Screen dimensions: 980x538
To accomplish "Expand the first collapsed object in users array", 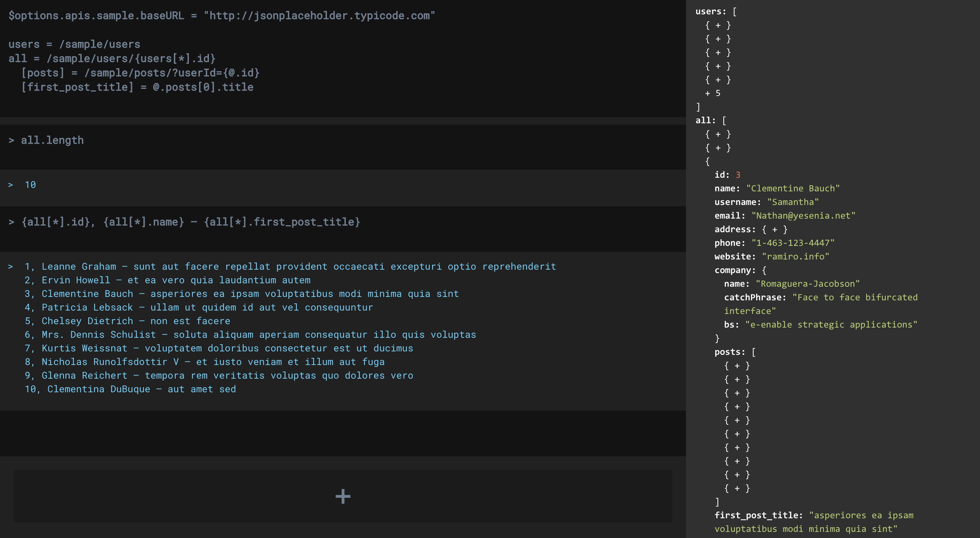I will pyautogui.click(x=718, y=25).
